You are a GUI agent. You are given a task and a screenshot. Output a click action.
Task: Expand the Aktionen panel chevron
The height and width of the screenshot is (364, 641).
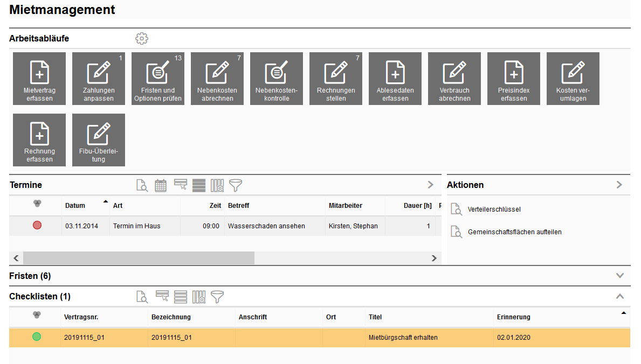(x=619, y=185)
